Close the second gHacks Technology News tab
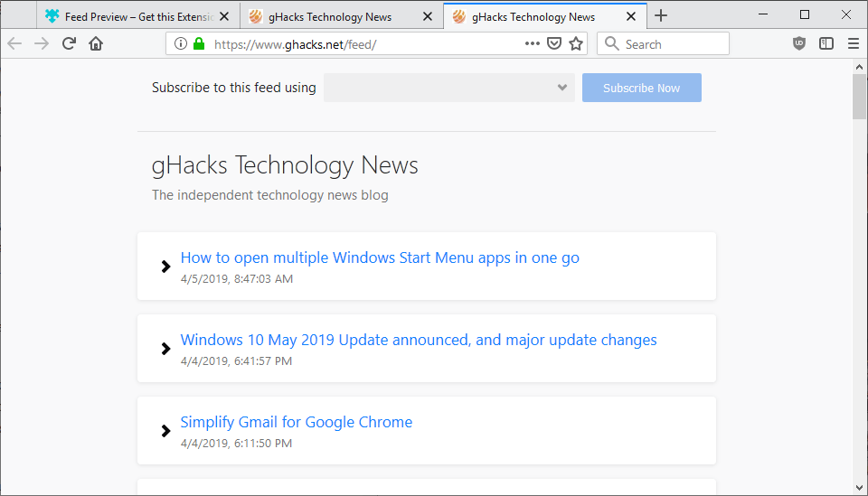Image resolution: width=868 pixels, height=496 pixels. click(x=428, y=16)
